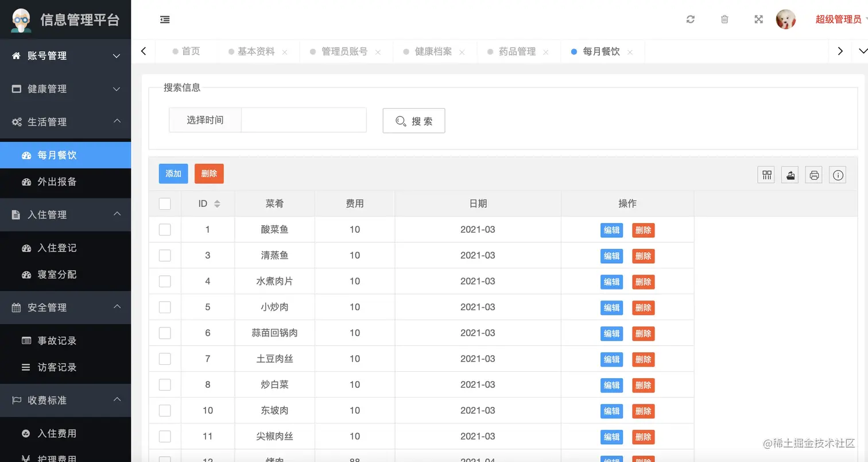Close the 每月餐饮 tab
This screenshot has height=462, width=868.
click(630, 52)
